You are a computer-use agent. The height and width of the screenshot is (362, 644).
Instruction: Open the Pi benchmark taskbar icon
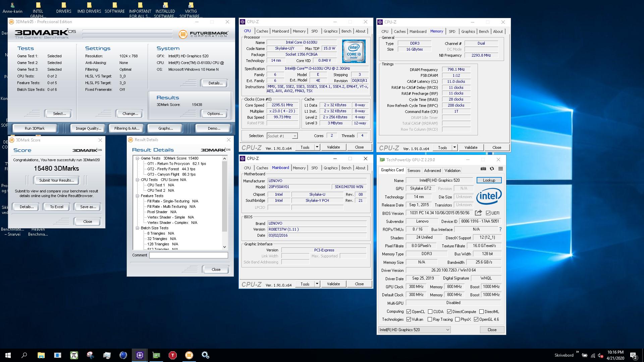click(x=74, y=355)
